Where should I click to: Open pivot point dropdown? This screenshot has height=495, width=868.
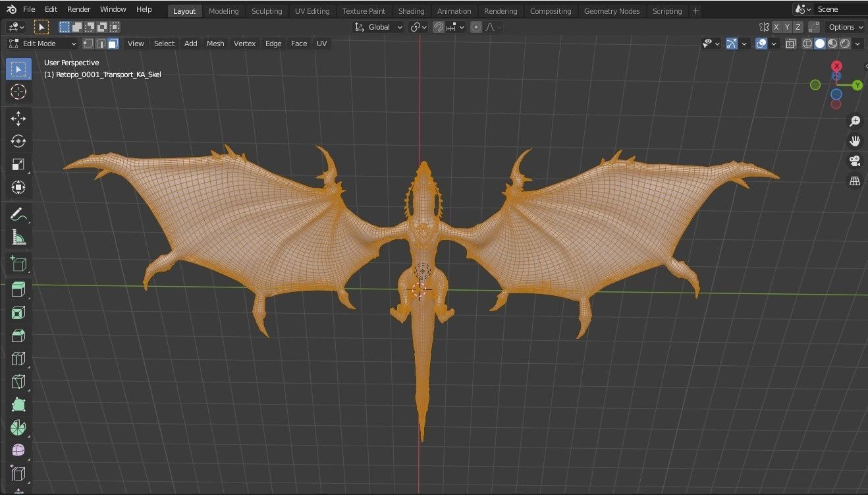[x=418, y=27]
